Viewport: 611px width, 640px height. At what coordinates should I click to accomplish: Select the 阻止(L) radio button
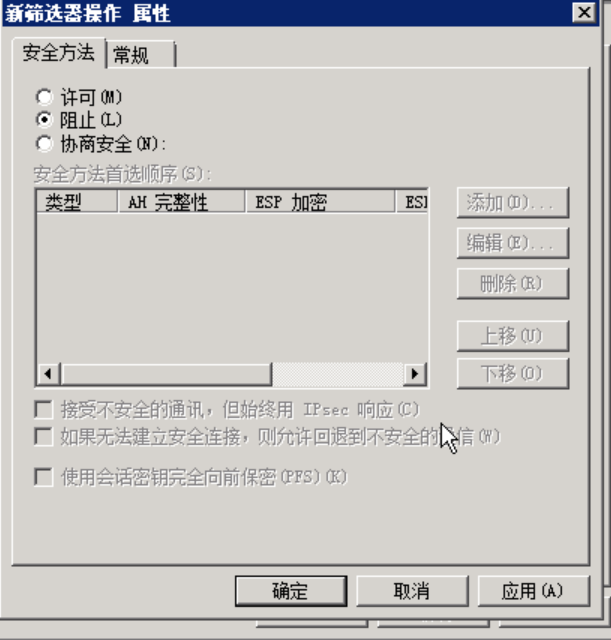(x=44, y=120)
